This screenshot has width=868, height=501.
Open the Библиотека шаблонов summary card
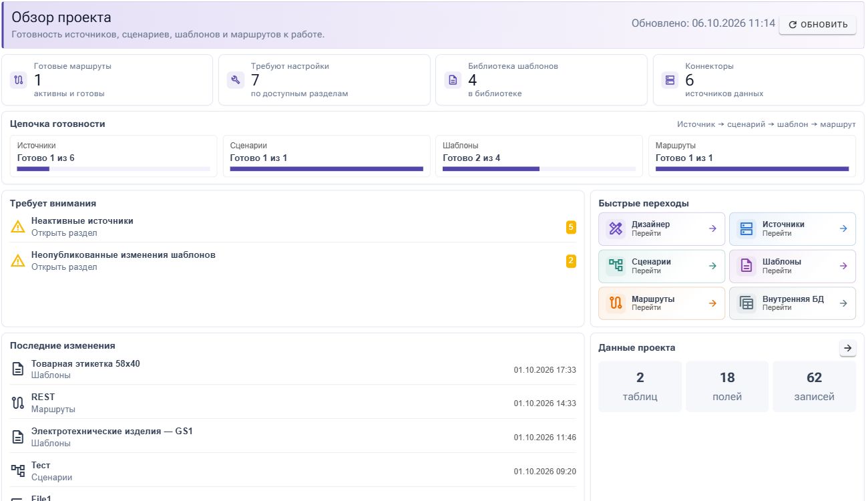(541, 80)
